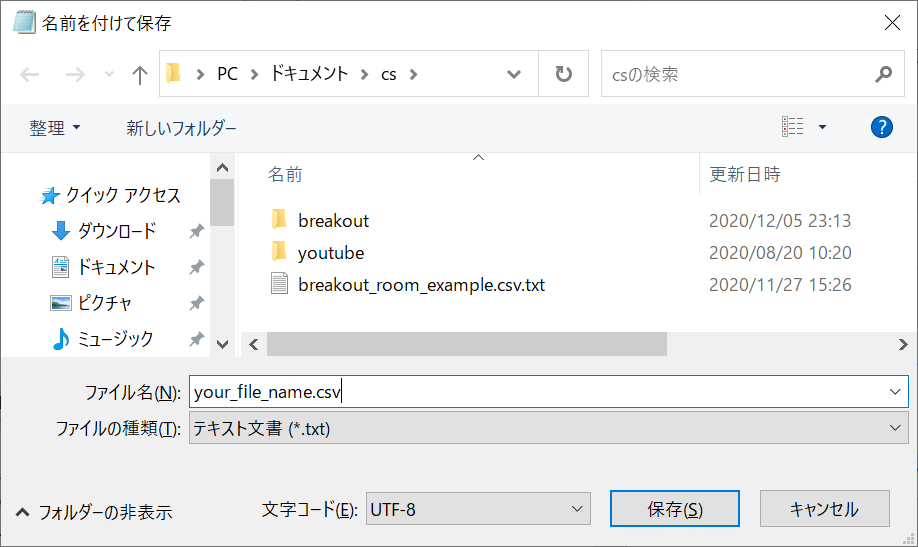Viewport: 918px width, 547px height.
Task: Select the youtube folder
Action: click(x=331, y=253)
